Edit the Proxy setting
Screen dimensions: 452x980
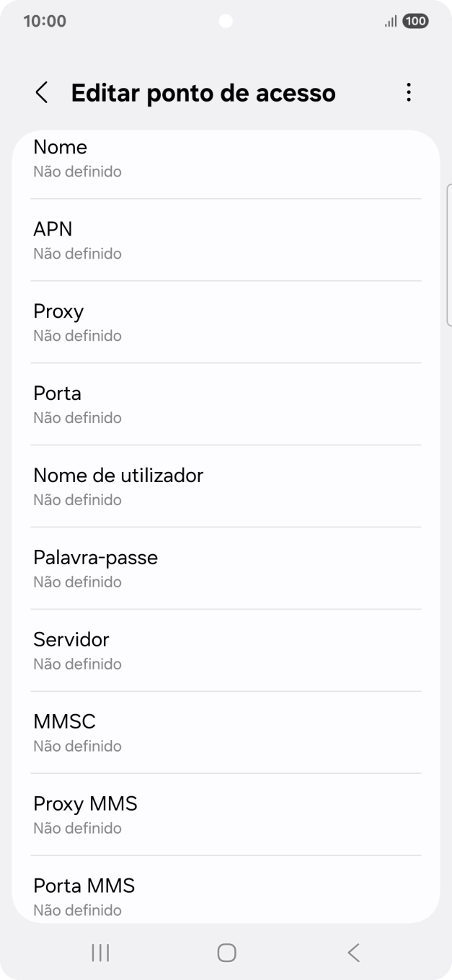(226, 321)
